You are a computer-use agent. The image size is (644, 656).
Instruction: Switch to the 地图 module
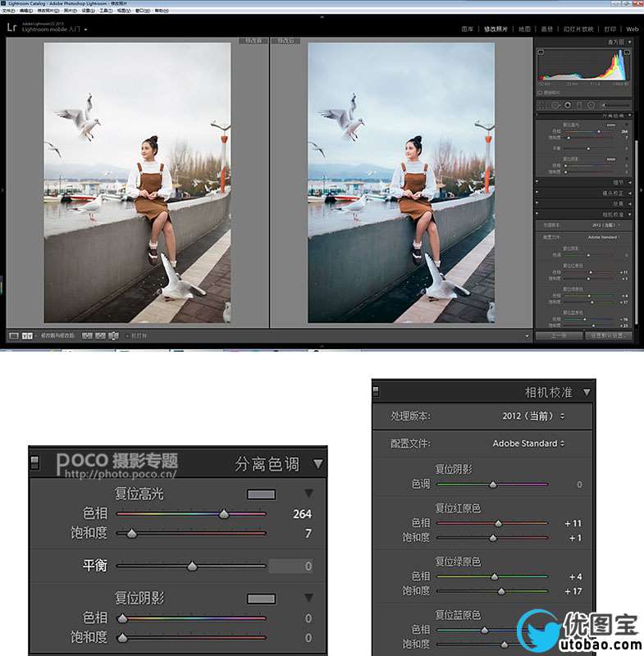point(524,29)
